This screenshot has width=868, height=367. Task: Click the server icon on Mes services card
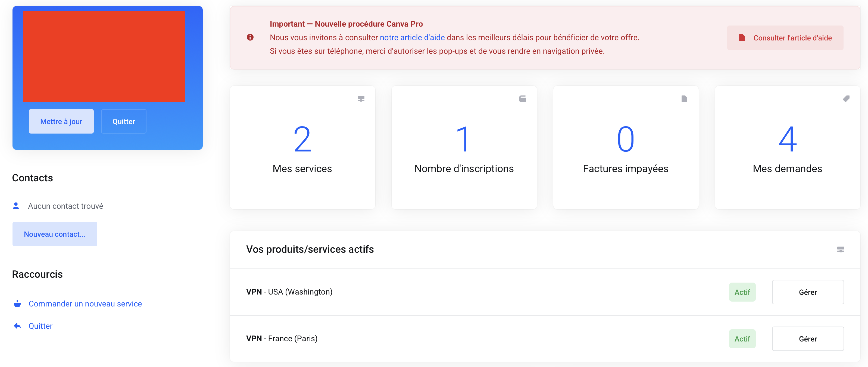361,99
